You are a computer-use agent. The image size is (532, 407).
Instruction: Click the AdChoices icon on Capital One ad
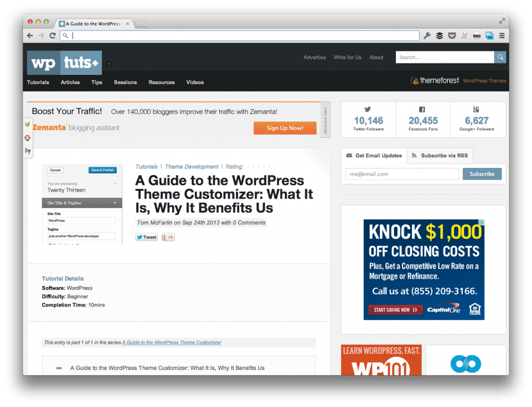click(x=482, y=222)
